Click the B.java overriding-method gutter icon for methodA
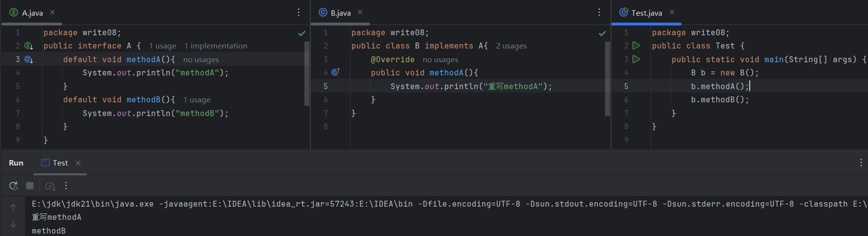The width and height of the screenshot is (868, 236). click(x=336, y=72)
